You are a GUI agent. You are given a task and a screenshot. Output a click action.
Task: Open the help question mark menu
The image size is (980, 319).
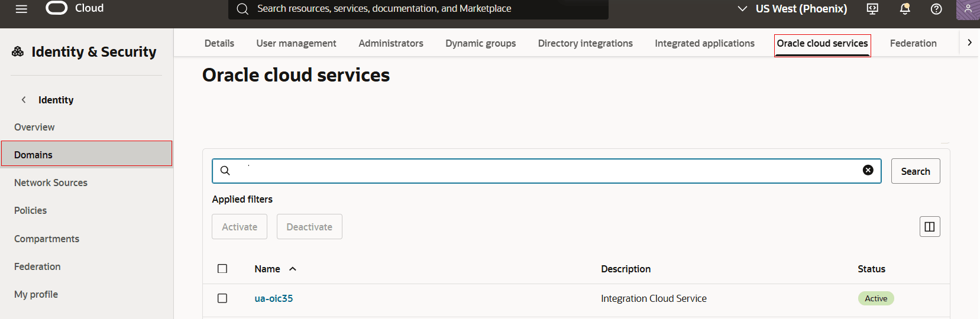936,9
